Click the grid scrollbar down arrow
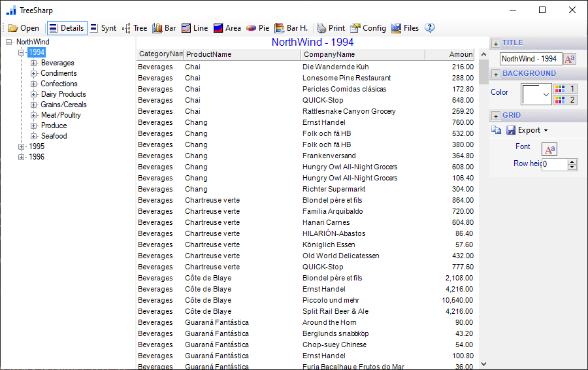The width and height of the screenshot is (588, 370). pos(483,364)
